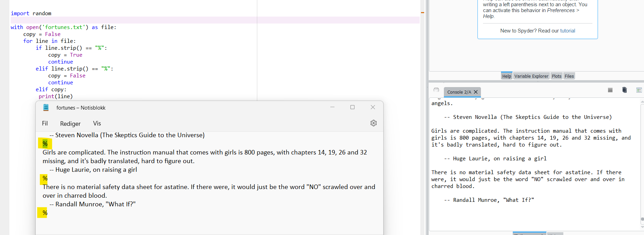The height and width of the screenshot is (235, 644).
Task: Click the browse tabs icon left of Console 2/A
Action: [x=436, y=90]
